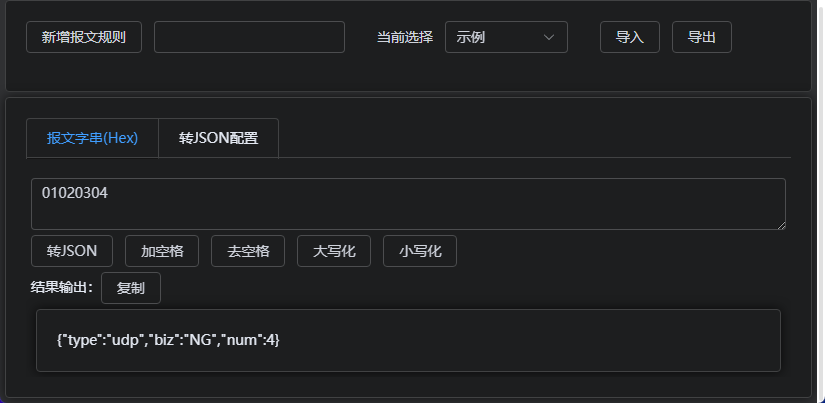Viewport: 825px width, 403px height.
Task: Click the JSON result output box
Action: pyautogui.click(x=408, y=340)
